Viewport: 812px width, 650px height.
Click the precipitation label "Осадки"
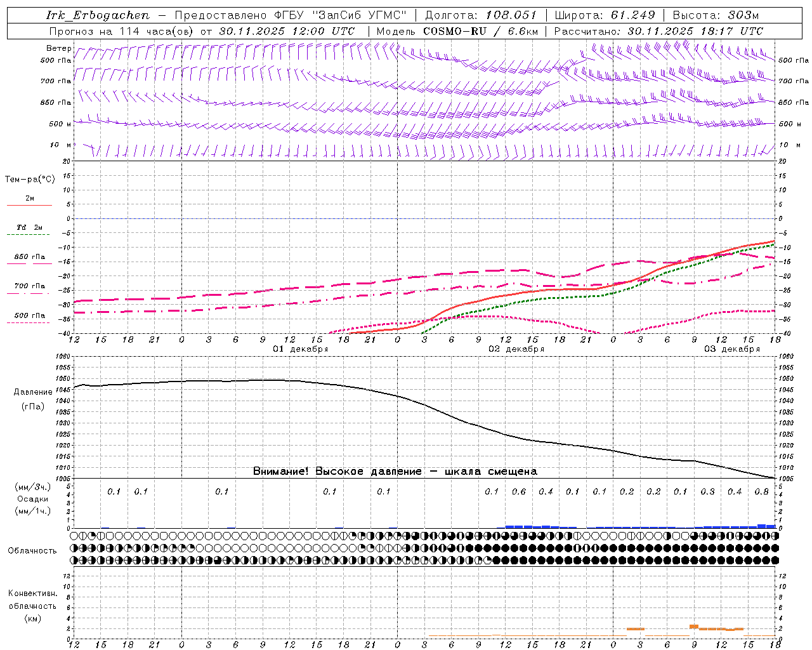[33, 499]
